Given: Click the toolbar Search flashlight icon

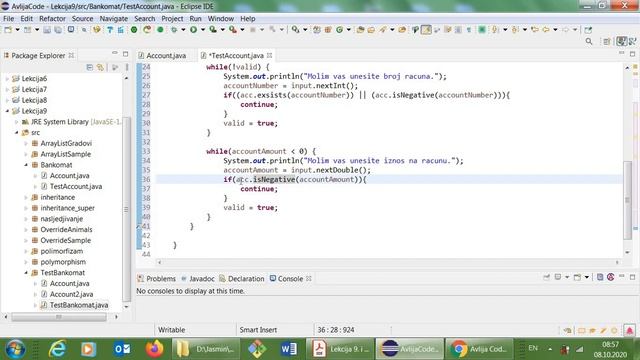Looking at the screenshot, I should (383, 29).
